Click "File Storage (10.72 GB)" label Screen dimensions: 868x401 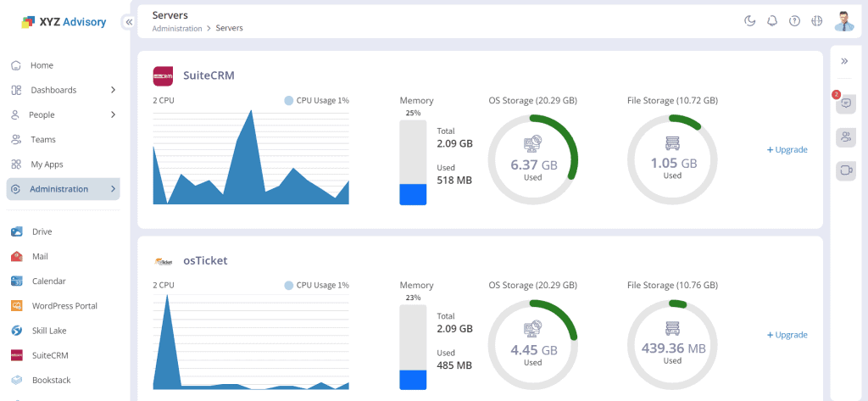pos(672,100)
